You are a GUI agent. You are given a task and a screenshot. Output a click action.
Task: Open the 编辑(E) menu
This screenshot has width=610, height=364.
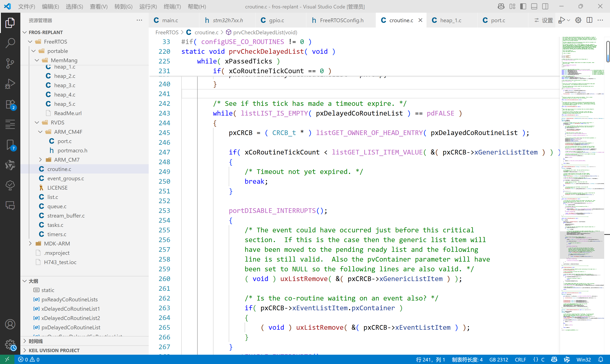50,6
